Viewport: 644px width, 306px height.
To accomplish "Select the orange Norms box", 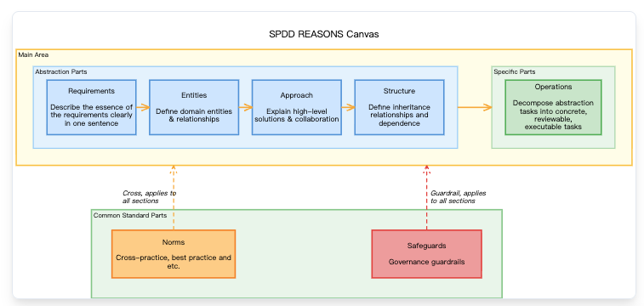I will pos(174,254).
